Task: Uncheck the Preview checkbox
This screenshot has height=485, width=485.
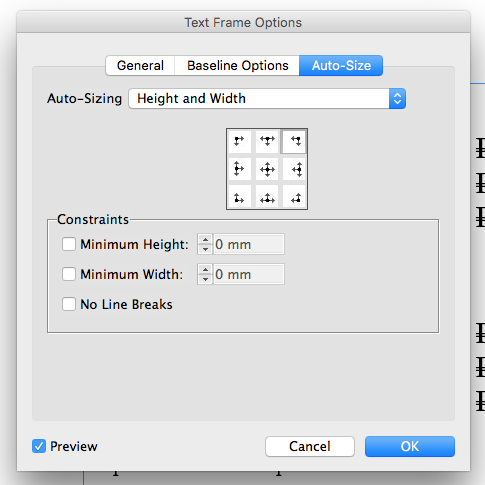Action: [39, 446]
